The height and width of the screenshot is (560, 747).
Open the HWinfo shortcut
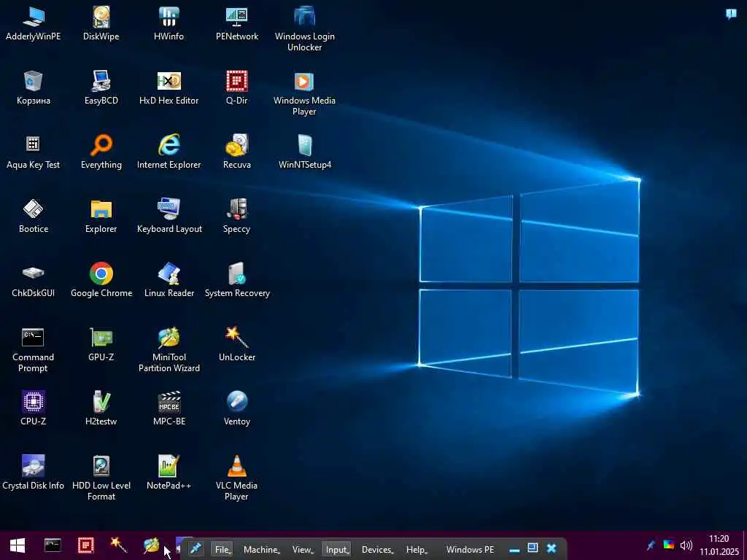pos(169,24)
